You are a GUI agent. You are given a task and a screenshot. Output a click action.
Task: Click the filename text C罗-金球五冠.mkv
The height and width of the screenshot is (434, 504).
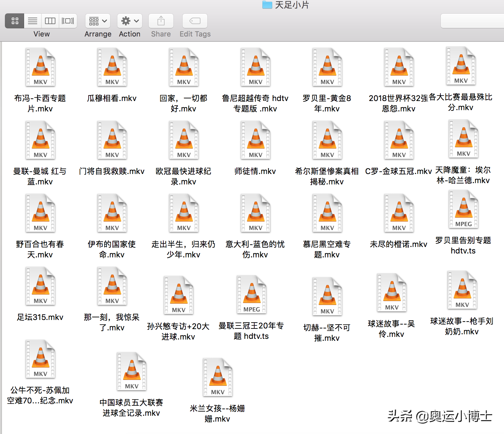pos(399,171)
